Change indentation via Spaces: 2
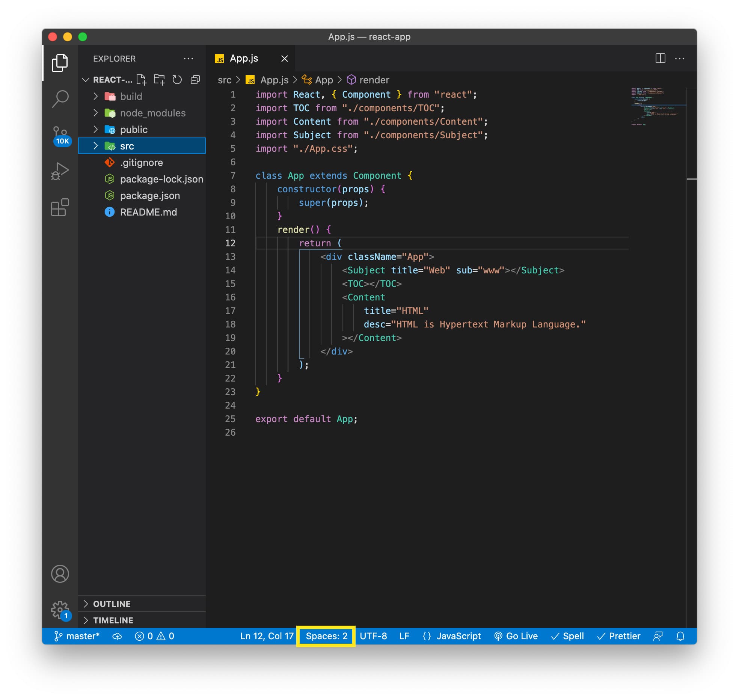 (326, 636)
